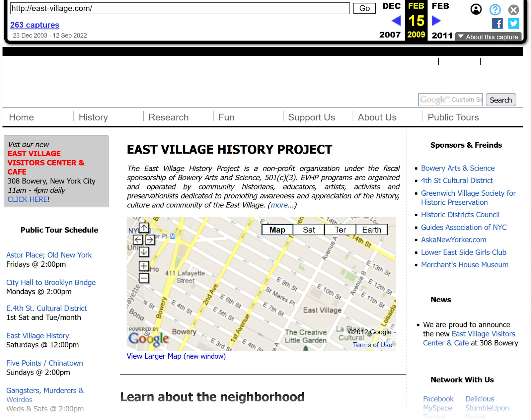
Task: Zoom out on the map with minus
Action: pos(143,278)
